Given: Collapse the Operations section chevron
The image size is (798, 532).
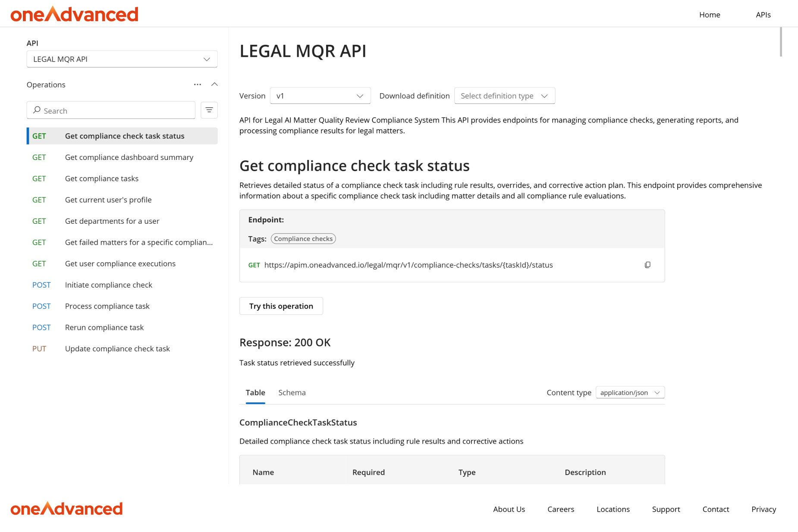Looking at the screenshot, I should pyautogui.click(x=214, y=84).
